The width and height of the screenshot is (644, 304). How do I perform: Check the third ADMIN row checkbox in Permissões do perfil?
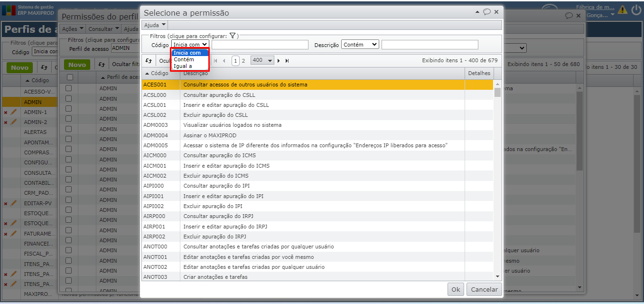click(69, 109)
